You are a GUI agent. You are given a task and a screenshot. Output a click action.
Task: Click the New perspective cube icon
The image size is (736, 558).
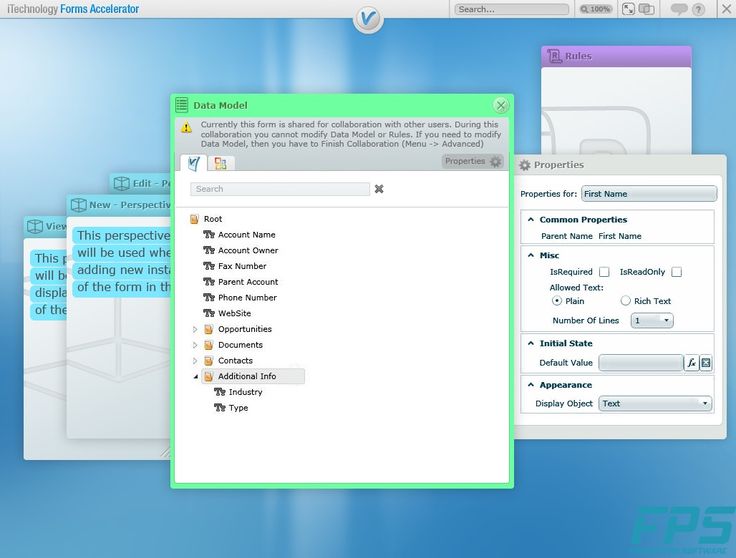point(78,205)
